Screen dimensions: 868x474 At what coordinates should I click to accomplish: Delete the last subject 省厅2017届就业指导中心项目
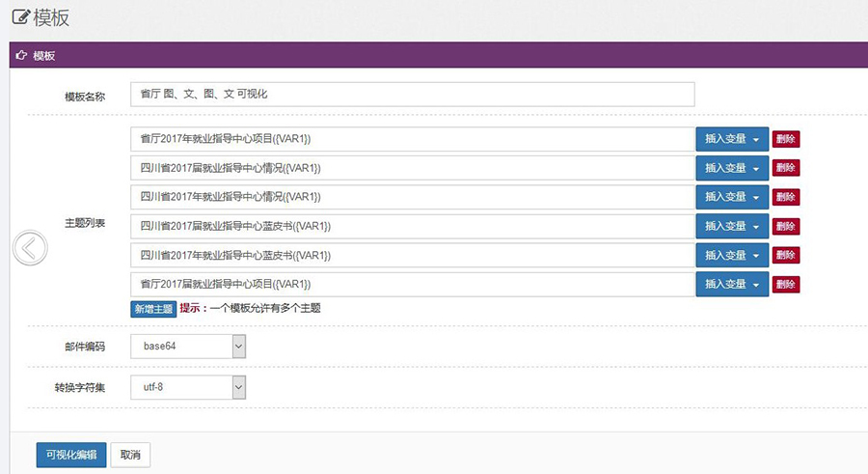785,284
